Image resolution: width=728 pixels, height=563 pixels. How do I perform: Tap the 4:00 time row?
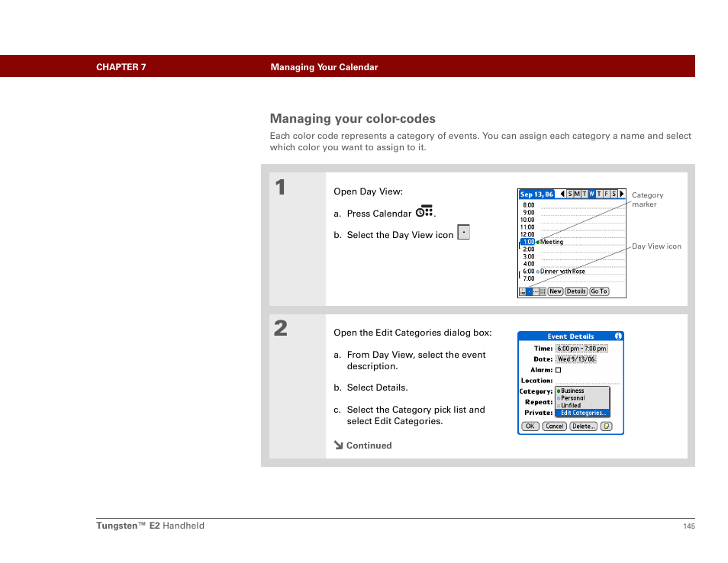(572, 264)
